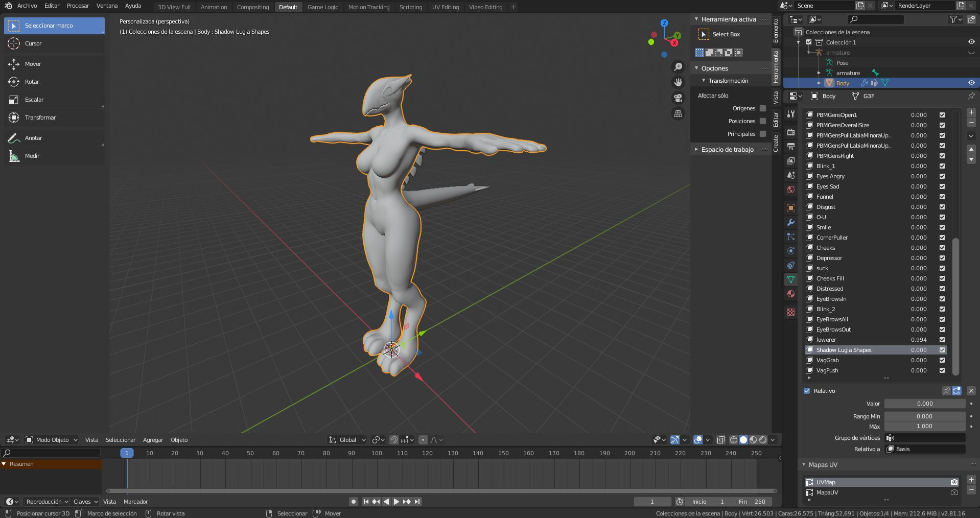Viewport: 980px width, 518px height.
Task: Enable the Posiciones checkbox
Action: click(763, 121)
